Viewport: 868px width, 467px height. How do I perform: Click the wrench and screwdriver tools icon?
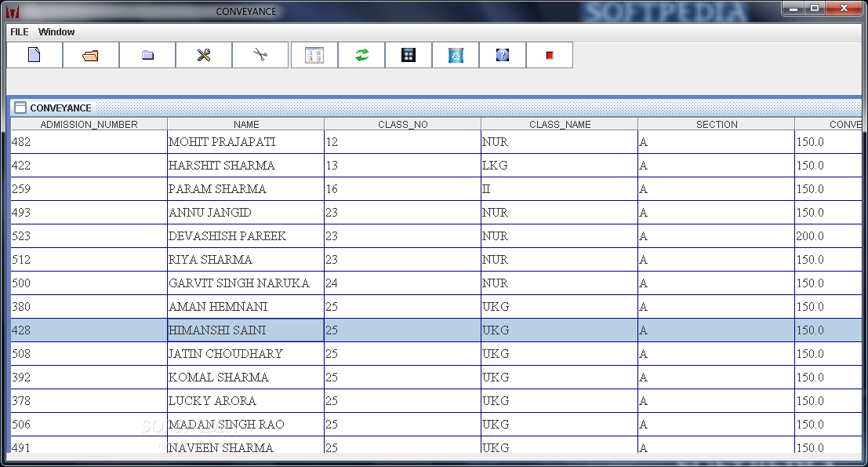pos(204,55)
